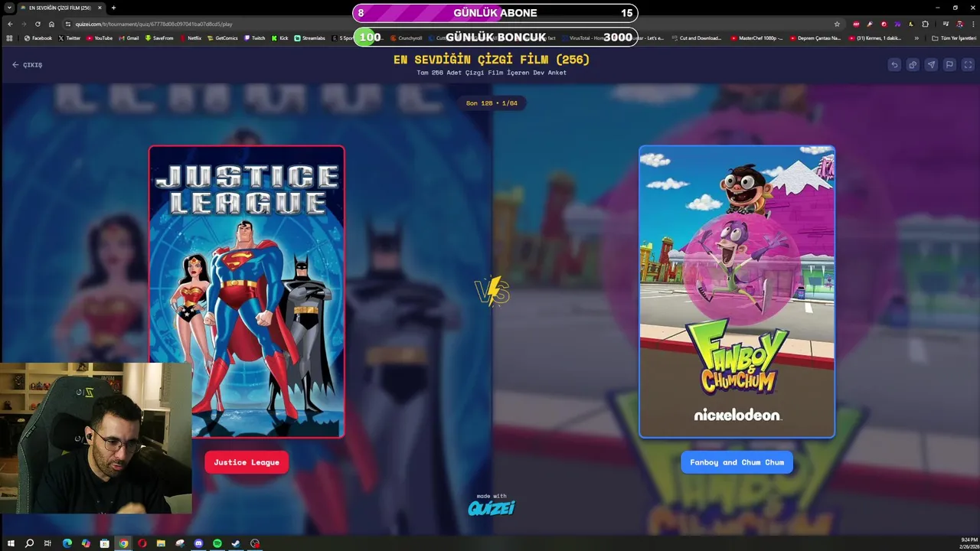Vote with the Justice League button
The width and height of the screenshot is (980, 551).
click(x=247, y=462)
